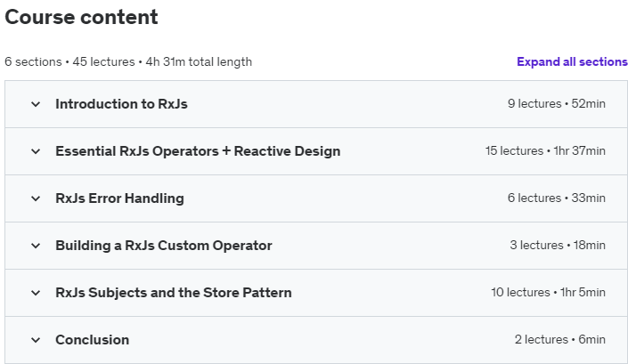This screenshot has width=628, height=364.
Task: Click chevron icon next to Essential RxJs Operators
Action: pos(36,151)
